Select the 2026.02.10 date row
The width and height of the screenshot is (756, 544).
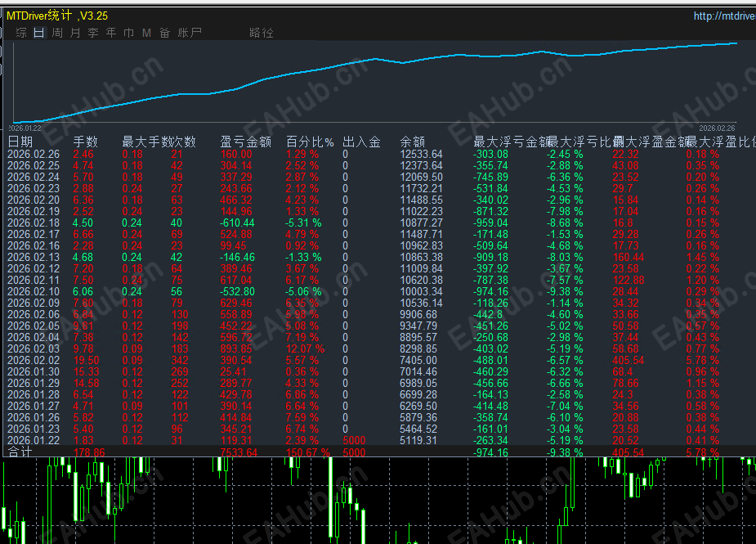34,292
